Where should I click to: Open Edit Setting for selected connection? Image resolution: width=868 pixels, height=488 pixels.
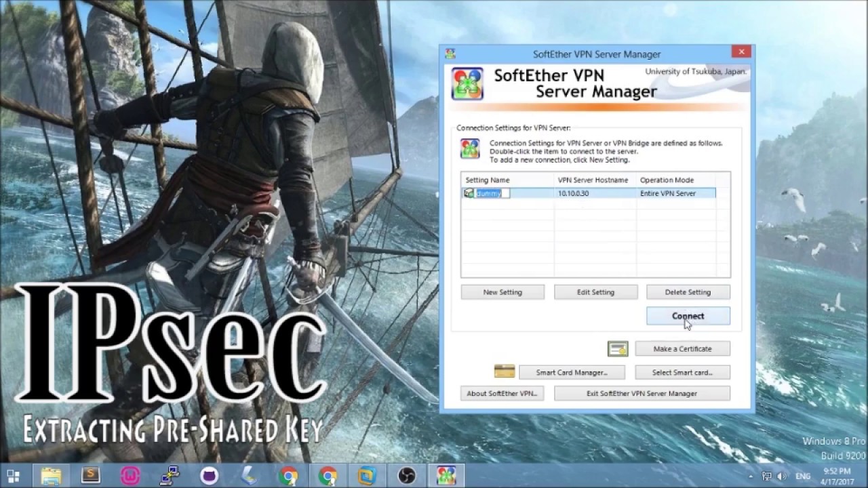point(595,292)
